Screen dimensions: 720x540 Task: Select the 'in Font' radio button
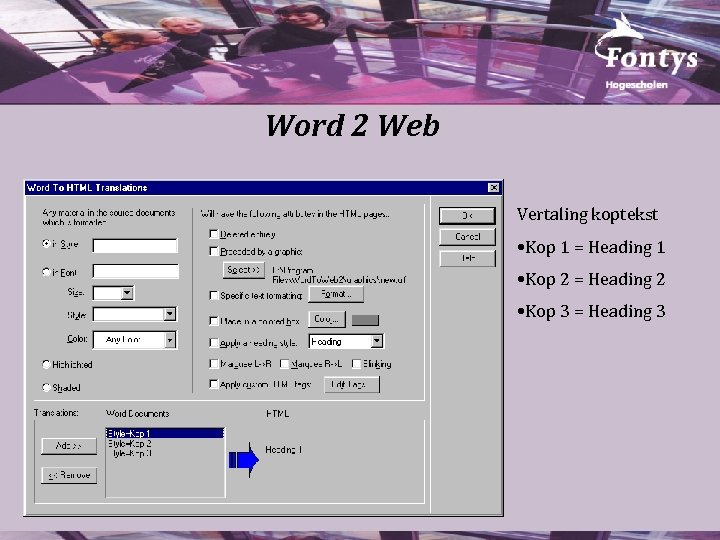pyautogui.click(x=46, y=272)
